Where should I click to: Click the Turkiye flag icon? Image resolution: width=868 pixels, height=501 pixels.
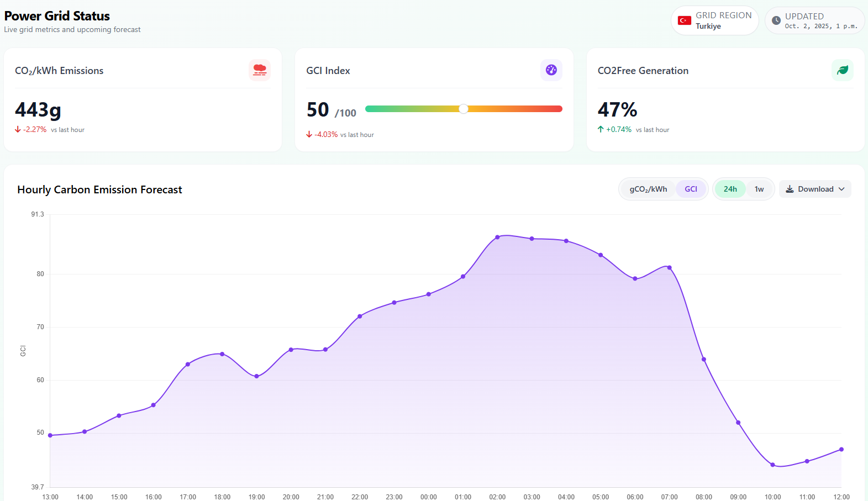pyautogui.click(x=685, y=20)
